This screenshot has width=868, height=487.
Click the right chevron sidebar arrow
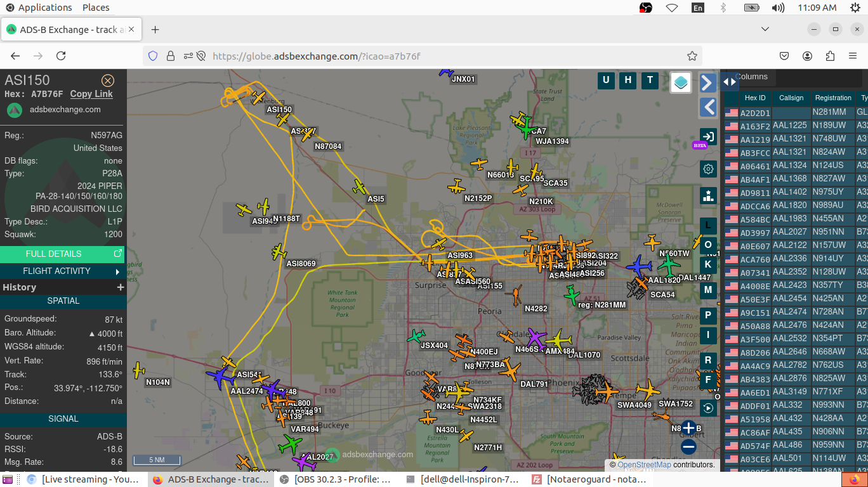708,82
